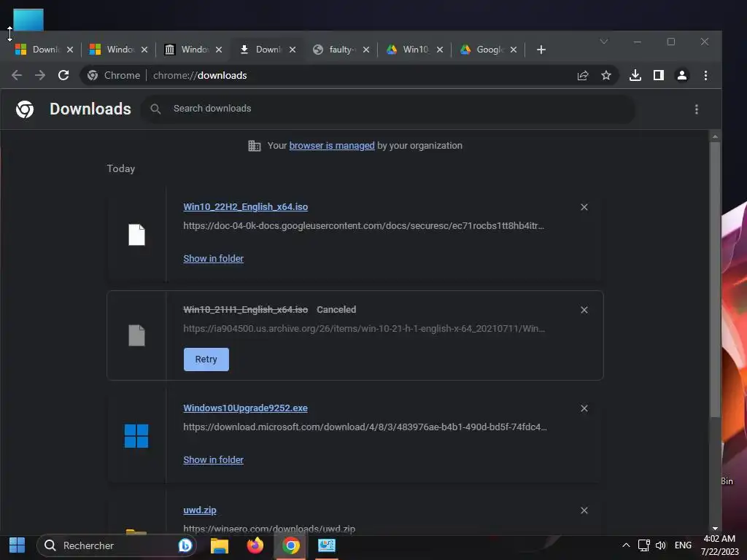Close the faulty- tab

coord(366,50)
